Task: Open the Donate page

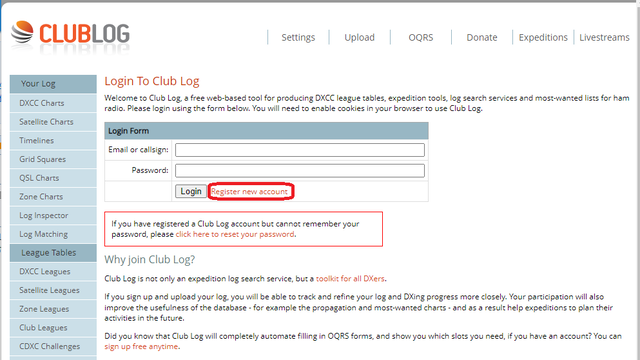Action: point(482,38)
